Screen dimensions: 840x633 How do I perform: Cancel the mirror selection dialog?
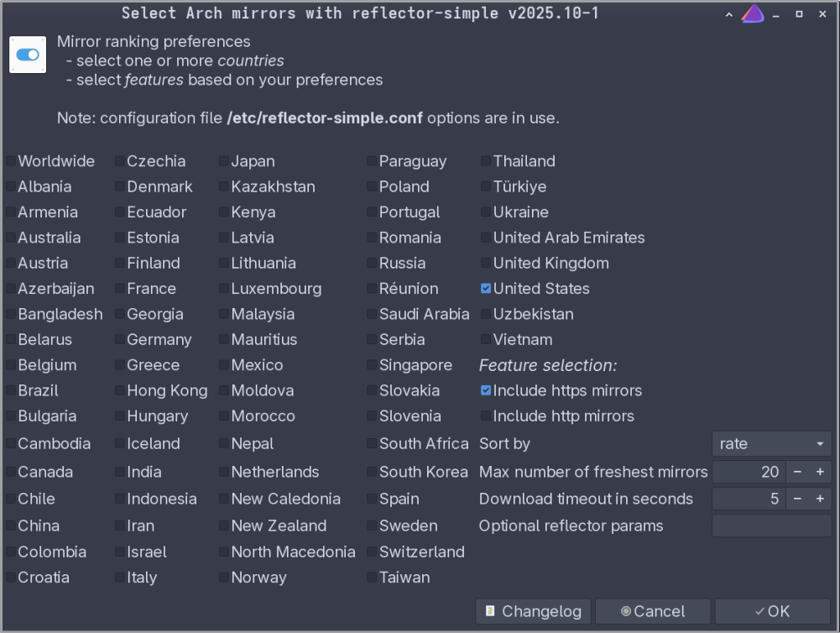tap(653, 611)
